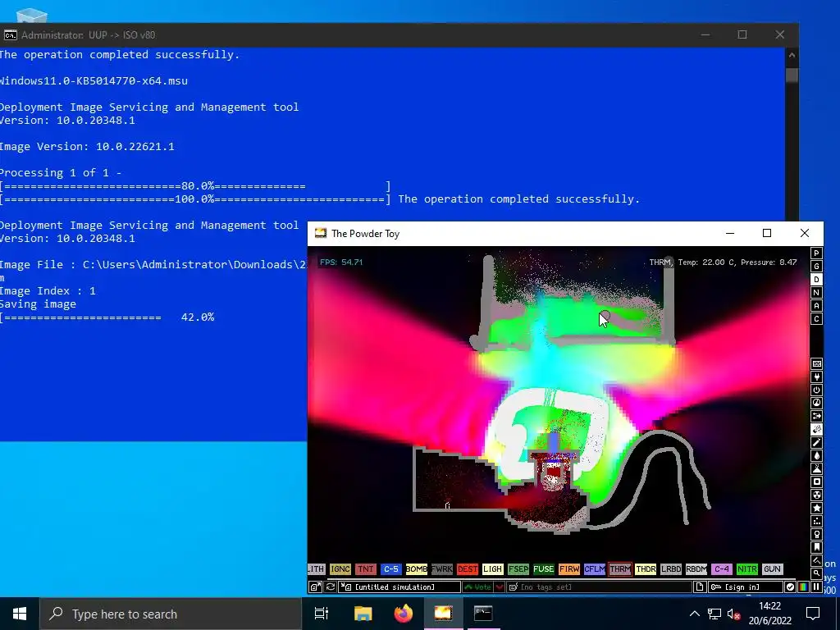The image size is (840, 630).
Task: Click the element search magnifier icon
Action: pyautogui.click(x=816, y=573)
